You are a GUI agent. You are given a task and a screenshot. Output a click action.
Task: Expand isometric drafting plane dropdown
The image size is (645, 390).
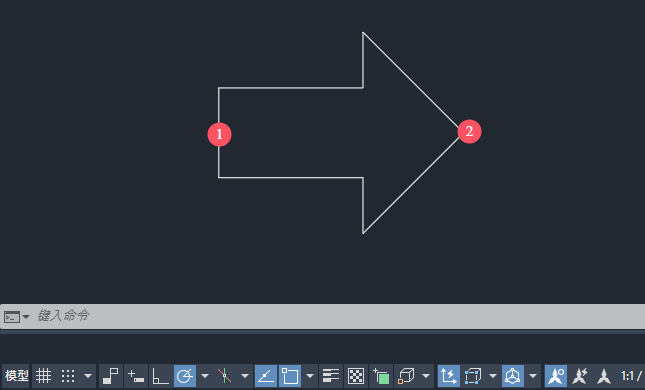245,376
